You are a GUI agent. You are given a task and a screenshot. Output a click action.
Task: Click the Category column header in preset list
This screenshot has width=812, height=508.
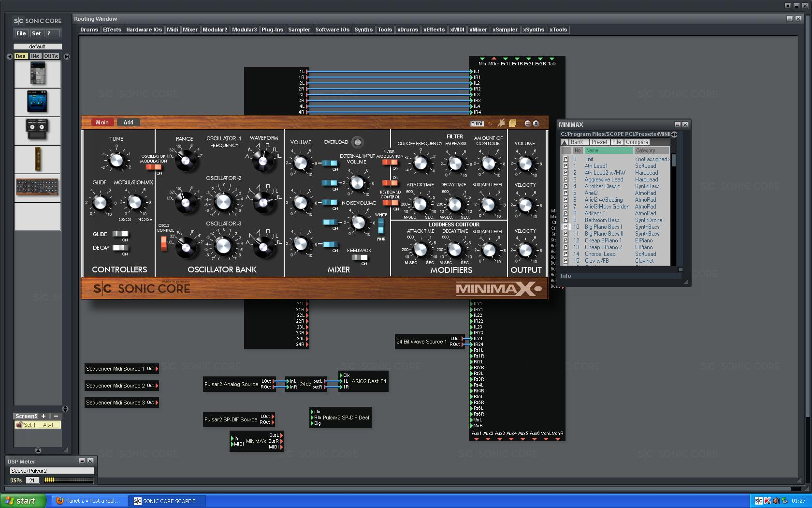[652, 150]
